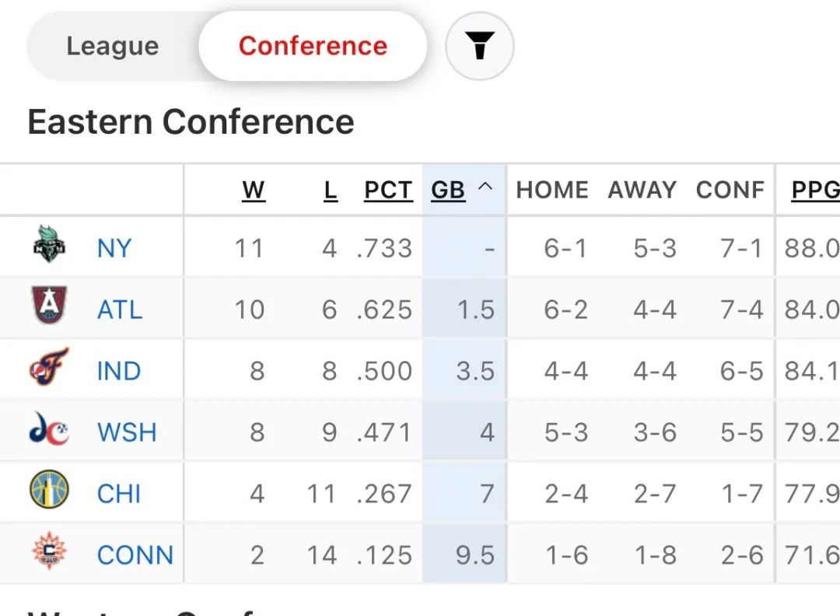The image size is (840, 616).
Task: Open the filter funnel icon button
Action: pos(479,47)
